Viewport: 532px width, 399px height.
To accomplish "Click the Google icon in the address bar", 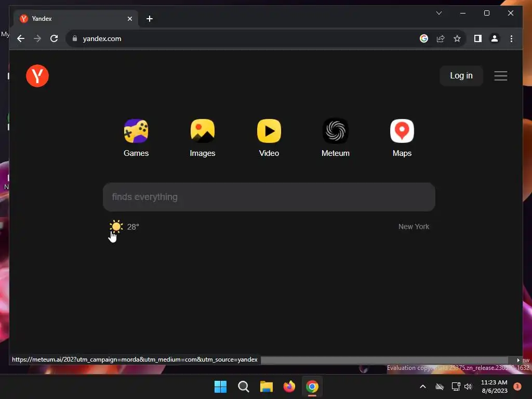I will (x=424, y=38).
